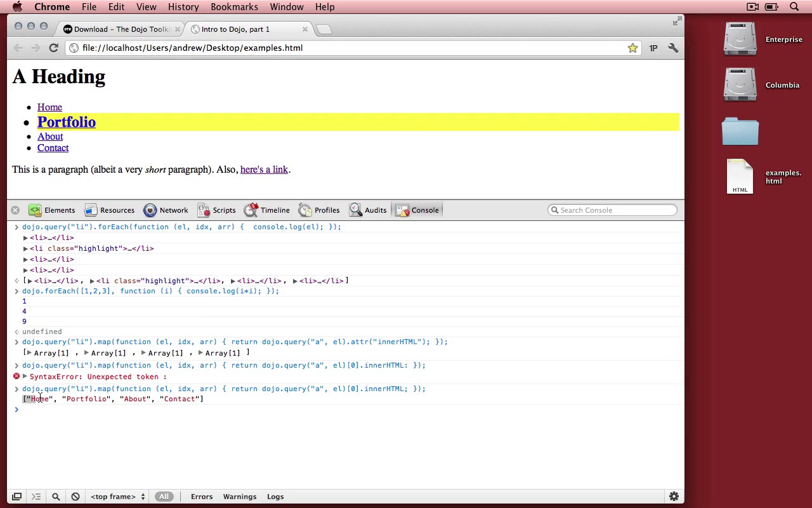Open the Elements panel
Screen dimensions: 812x508
coord(52,210)
